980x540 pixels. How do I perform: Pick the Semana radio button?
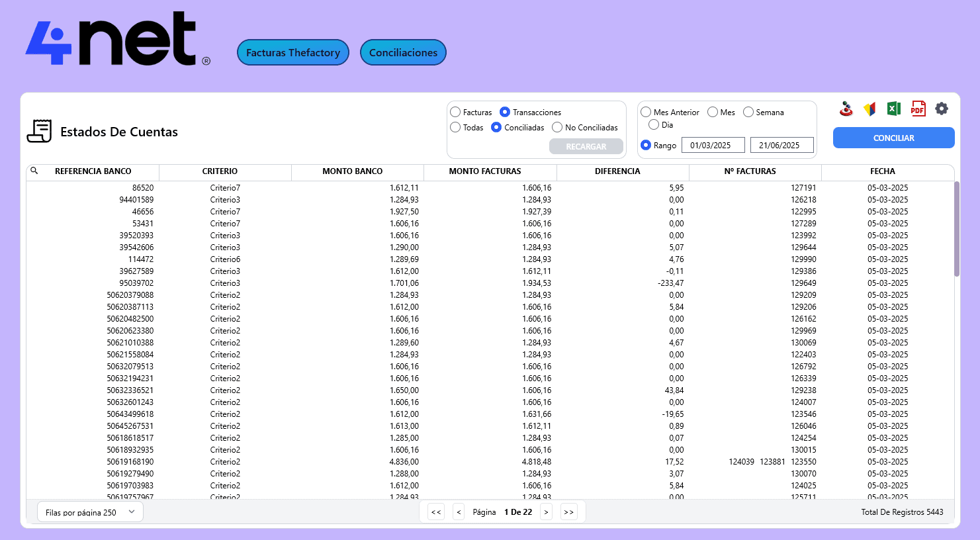click(748, 112)
